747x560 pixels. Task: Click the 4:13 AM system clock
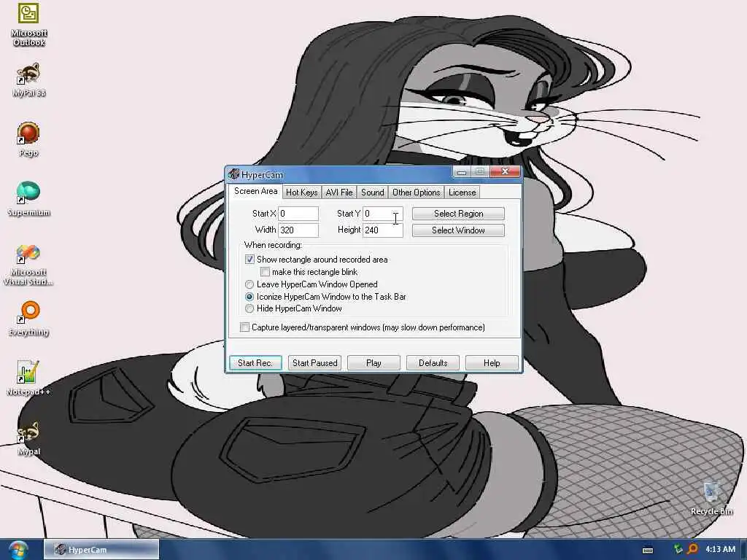[x=720, y=549]
